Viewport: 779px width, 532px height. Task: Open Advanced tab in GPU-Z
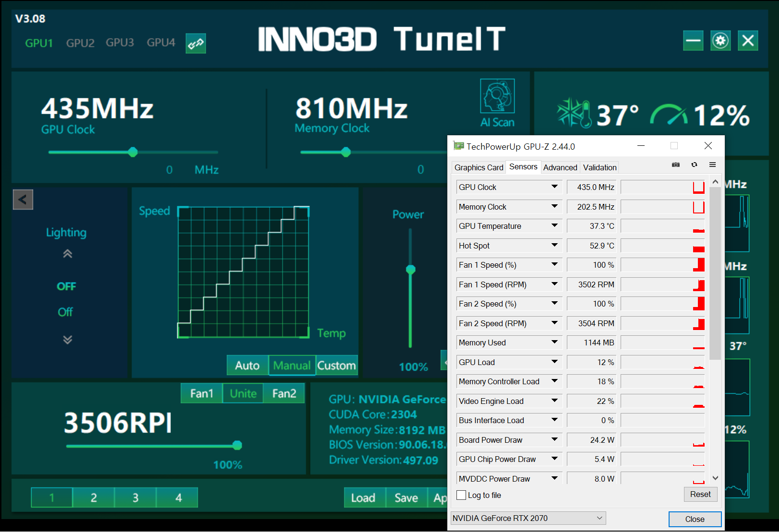(560, 167)
